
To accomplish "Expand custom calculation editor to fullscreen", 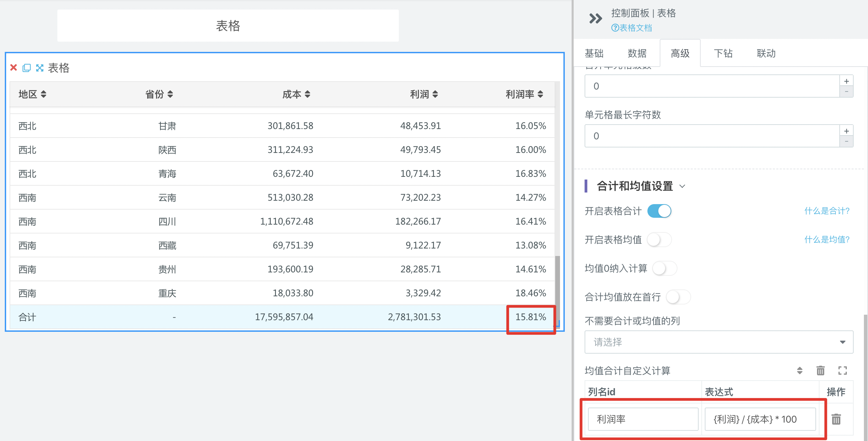I will click(842, 370).
